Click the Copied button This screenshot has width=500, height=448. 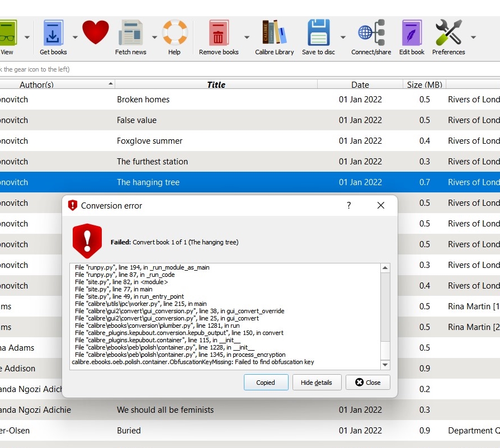coord(266,383)
